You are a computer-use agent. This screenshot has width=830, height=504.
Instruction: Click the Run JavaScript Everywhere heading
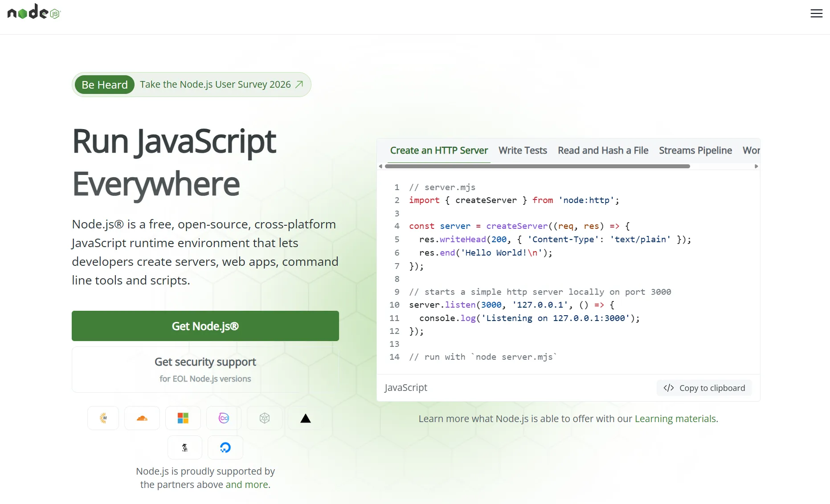point(174,162)
